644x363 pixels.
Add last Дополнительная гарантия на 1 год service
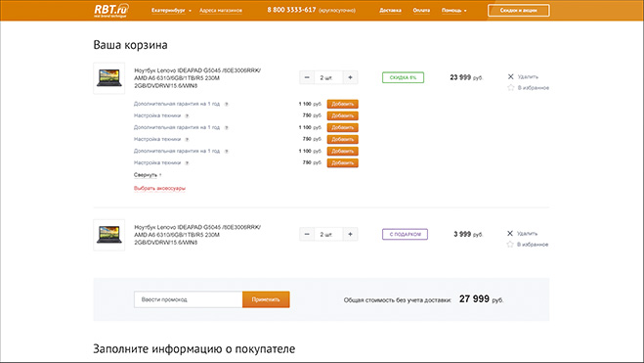343,151
